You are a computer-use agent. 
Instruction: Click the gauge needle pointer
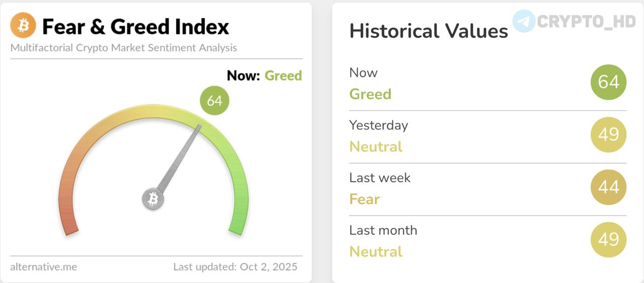pos(181,156)
